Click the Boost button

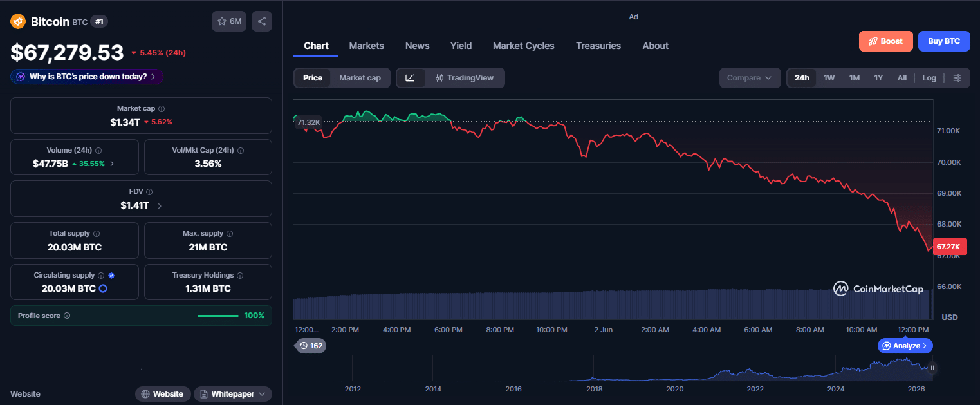coord(886,41)
